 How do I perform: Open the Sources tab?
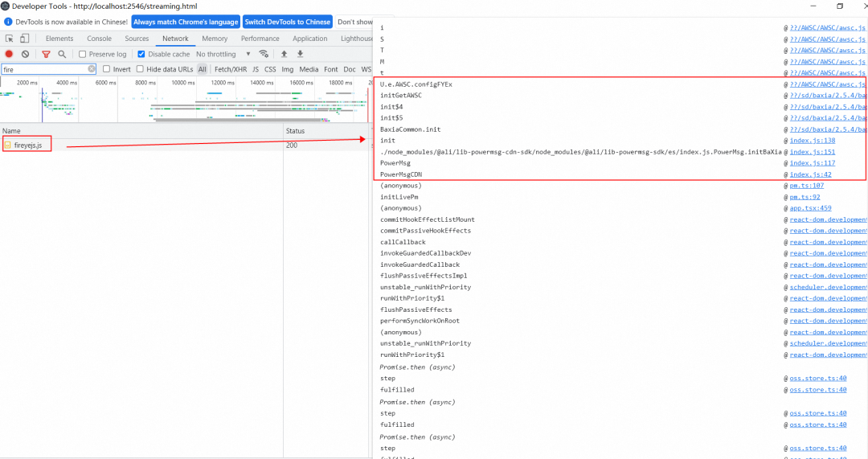[137, 39]
